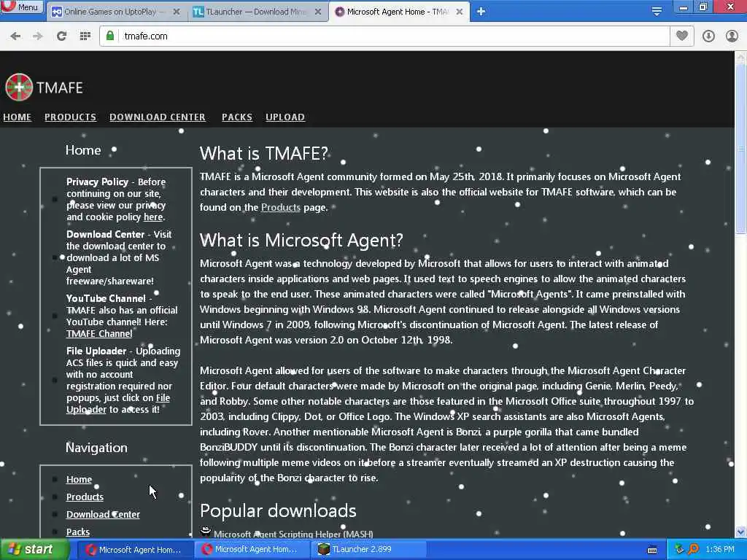Image resolution: width=747 pixels, height=560 pixels.
Task: Open Products in sidebar Navigation list
Action: (85, 497)
